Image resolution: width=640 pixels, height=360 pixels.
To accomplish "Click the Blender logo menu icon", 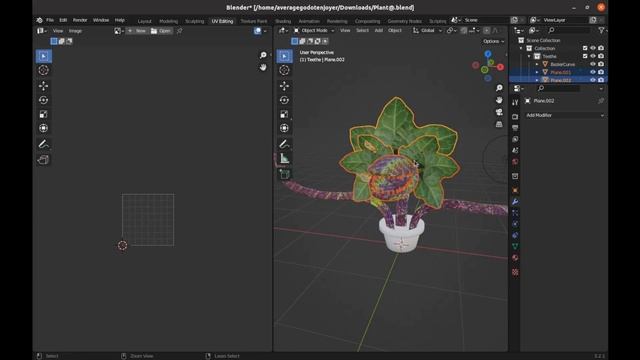I will (x=39, y=20).
